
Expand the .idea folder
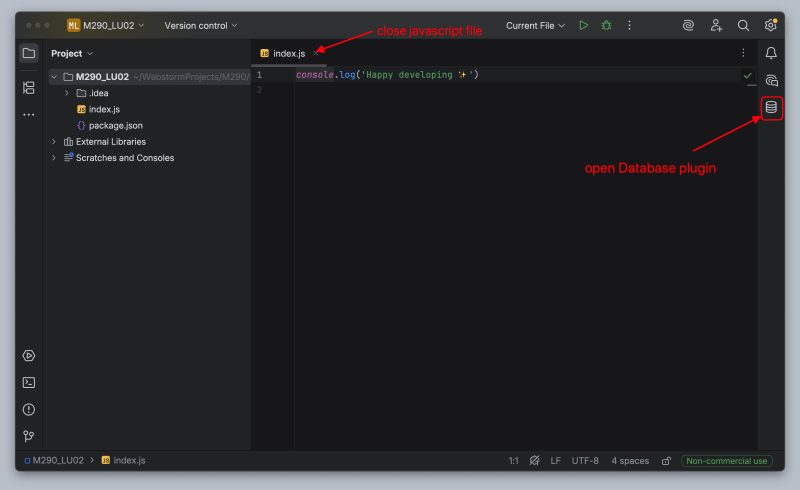(x=67, y=93)
